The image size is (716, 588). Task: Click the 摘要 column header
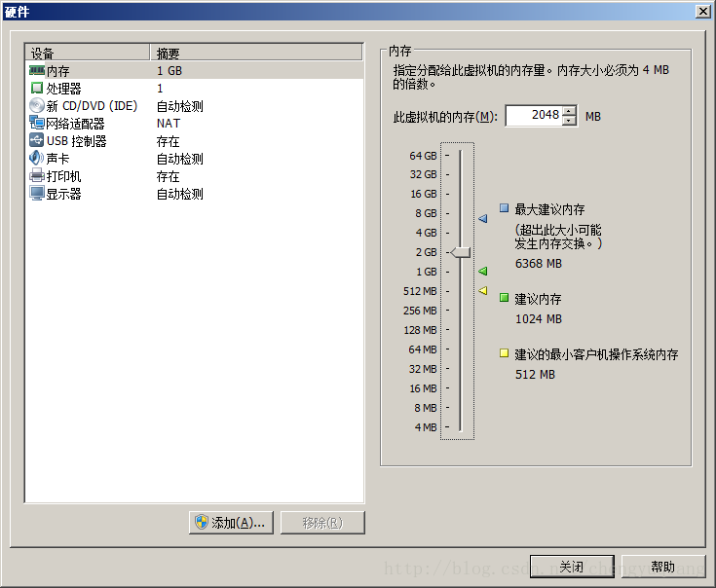[x=256, y=53]
